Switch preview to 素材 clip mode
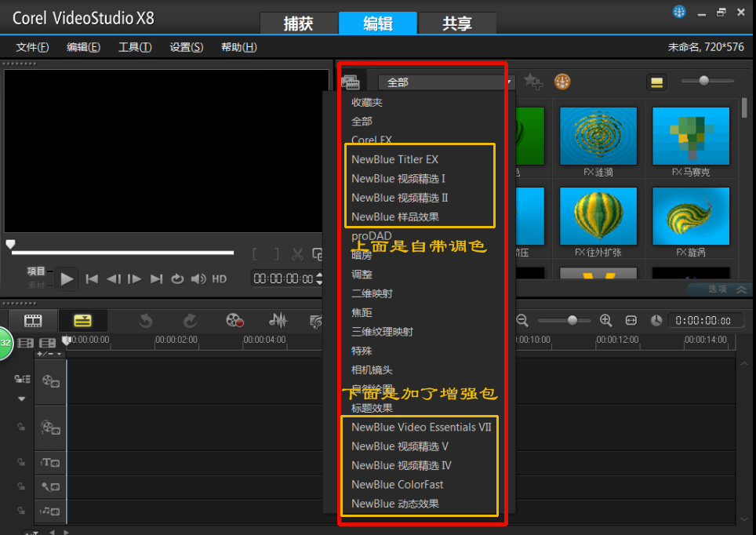The width and height of the screenshot is (756, 535). [x=36, y=285]
